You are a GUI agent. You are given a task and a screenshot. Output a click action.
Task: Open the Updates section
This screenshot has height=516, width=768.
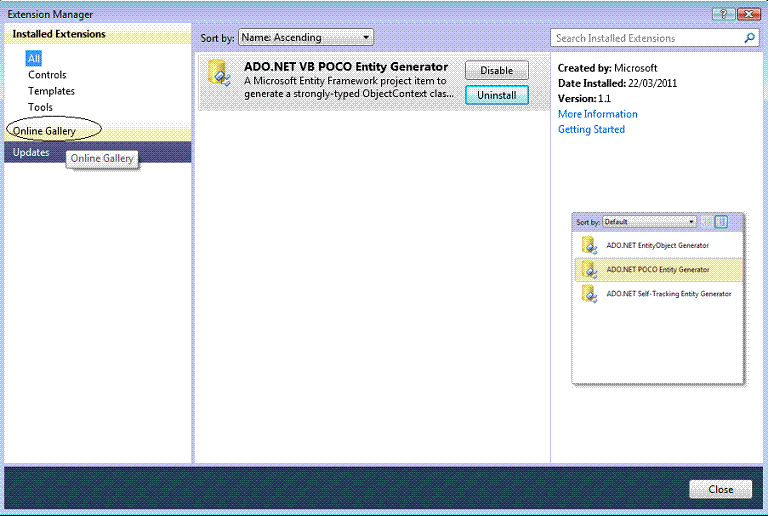coord(97,152)
